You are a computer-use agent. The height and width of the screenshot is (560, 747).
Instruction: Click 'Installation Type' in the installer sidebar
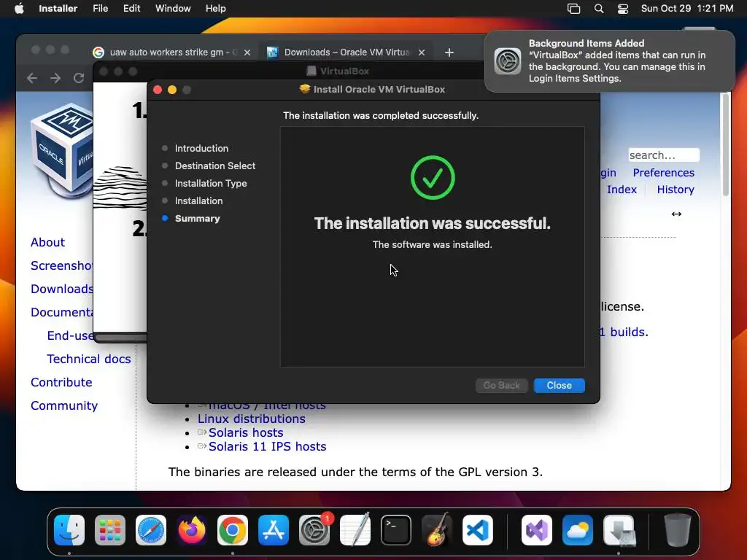pos(211,183)
